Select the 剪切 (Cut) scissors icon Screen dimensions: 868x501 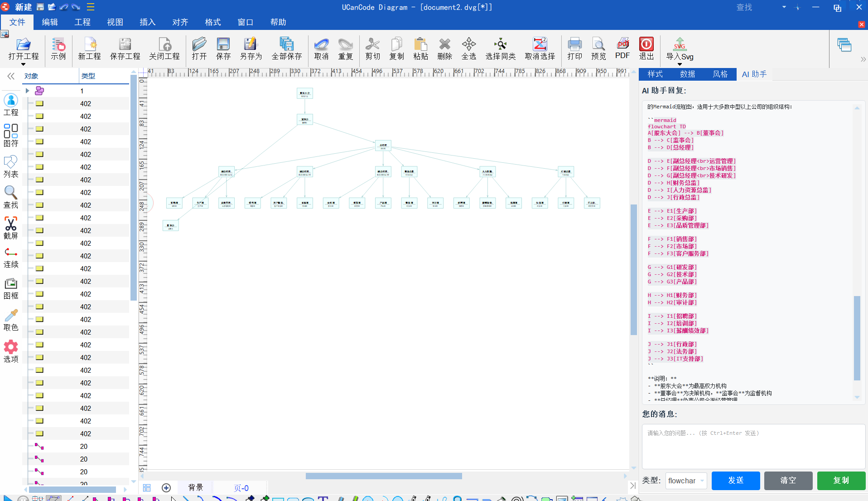(x=372, y=45)
